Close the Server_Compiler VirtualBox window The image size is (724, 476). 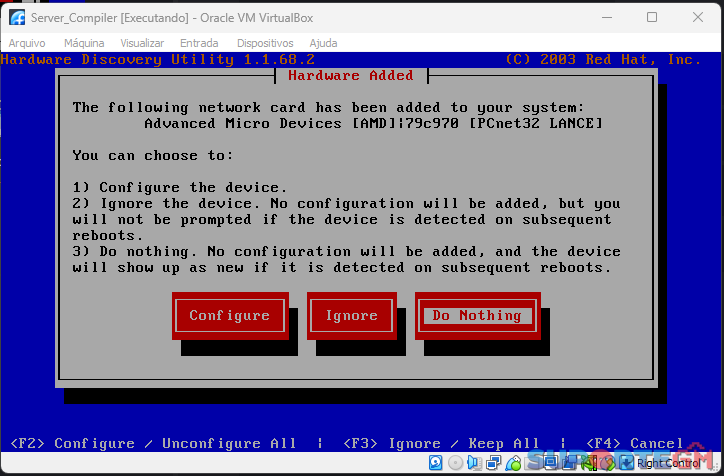point(698,18)
